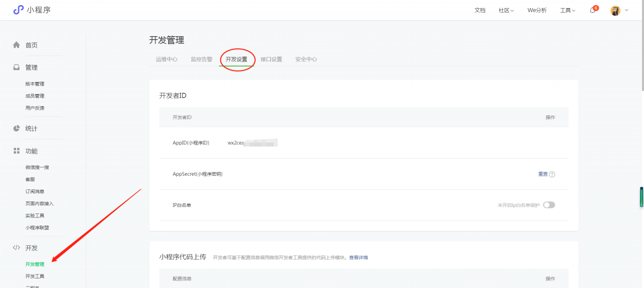The image size is (644, 288).
Task: Open the 查看详情 link
Action: [x=359, y=258]
